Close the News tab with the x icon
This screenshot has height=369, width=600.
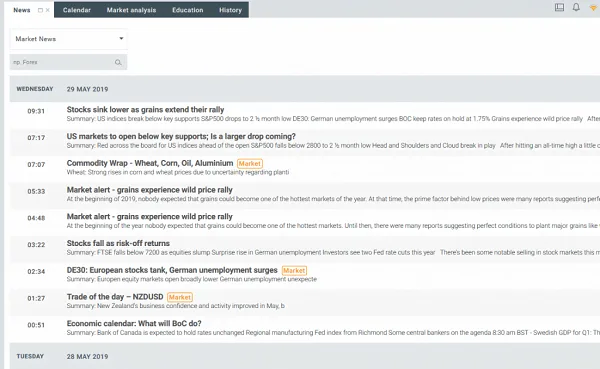click(x=47, y=10)
